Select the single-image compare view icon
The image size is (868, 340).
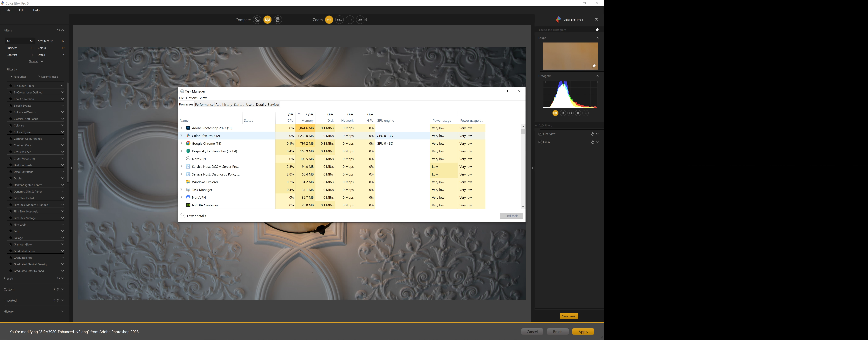[257, 20]
